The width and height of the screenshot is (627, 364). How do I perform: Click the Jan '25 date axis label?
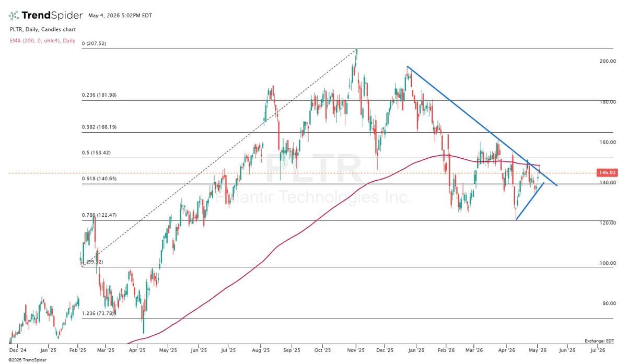(48, 351)
